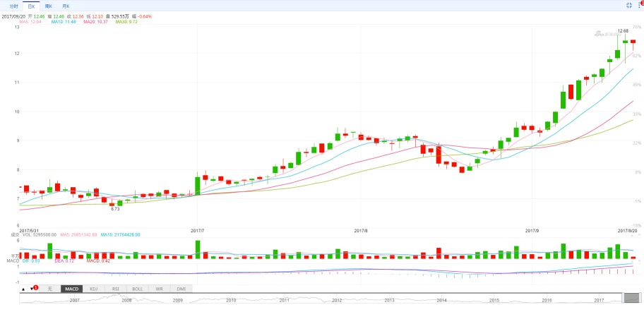Switch to the 周K weekly chart tab
644x324 pixels.
tap(48, 6)
